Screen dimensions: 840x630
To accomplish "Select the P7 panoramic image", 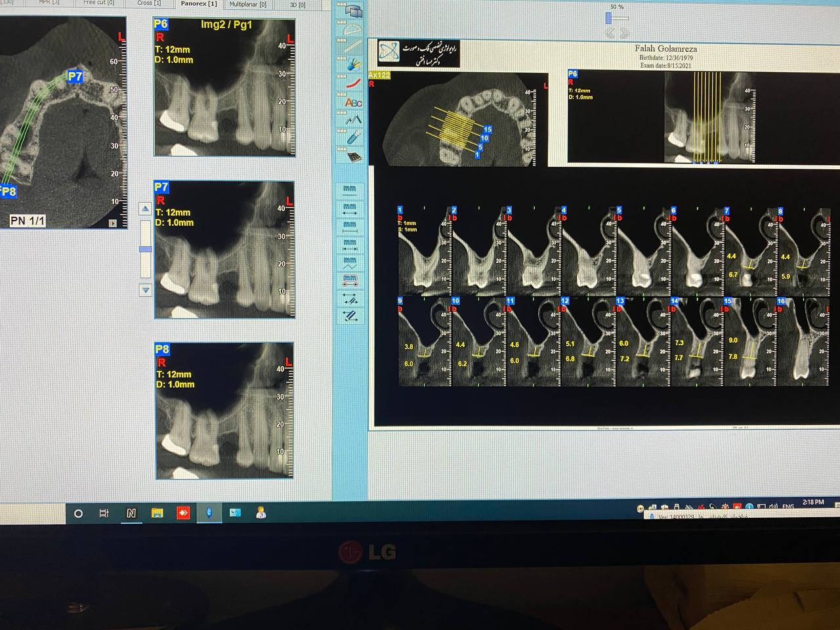I will coord(224,250).
